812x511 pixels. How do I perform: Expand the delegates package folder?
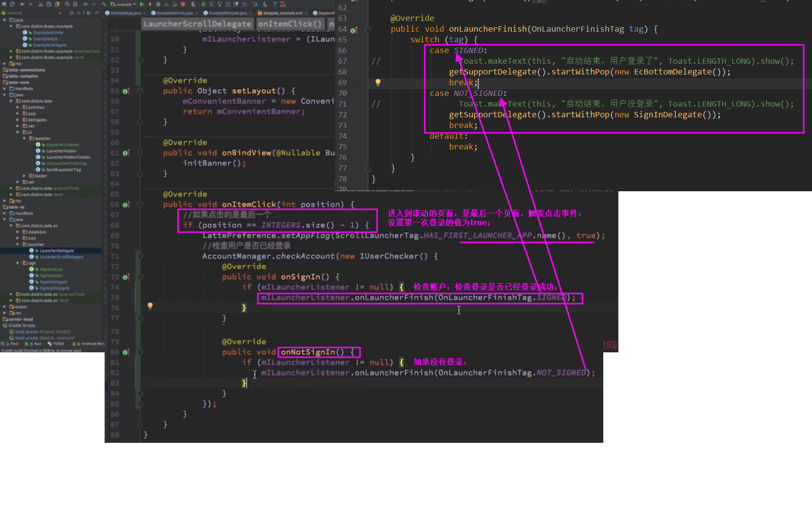tap(18, 120)
